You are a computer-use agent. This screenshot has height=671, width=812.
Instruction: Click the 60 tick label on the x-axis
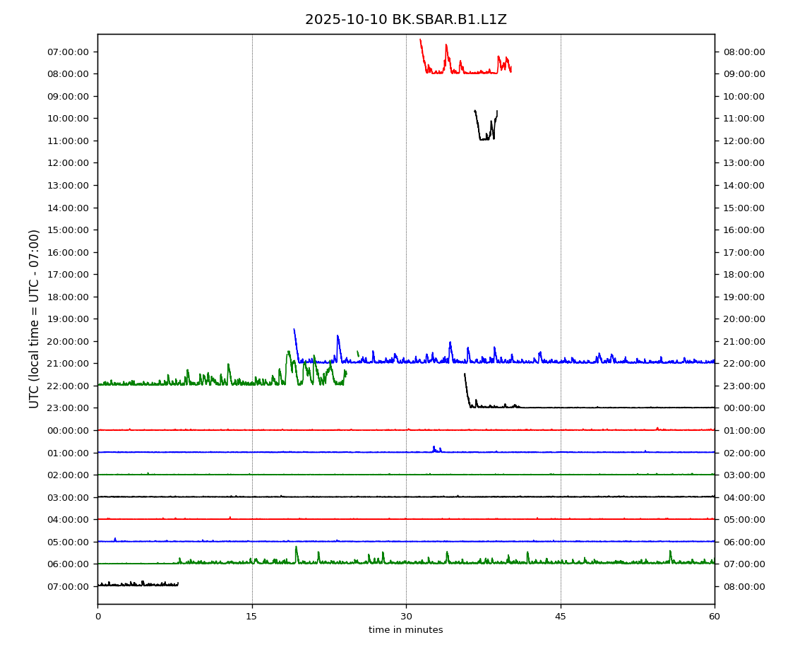tap(715, 617)
